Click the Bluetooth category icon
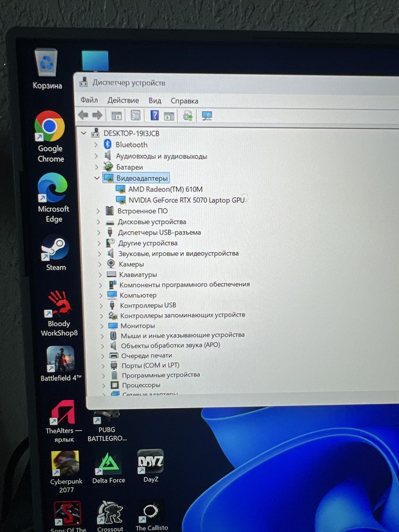This screenshot has width=399, height=532. click(x=107, y=145)
